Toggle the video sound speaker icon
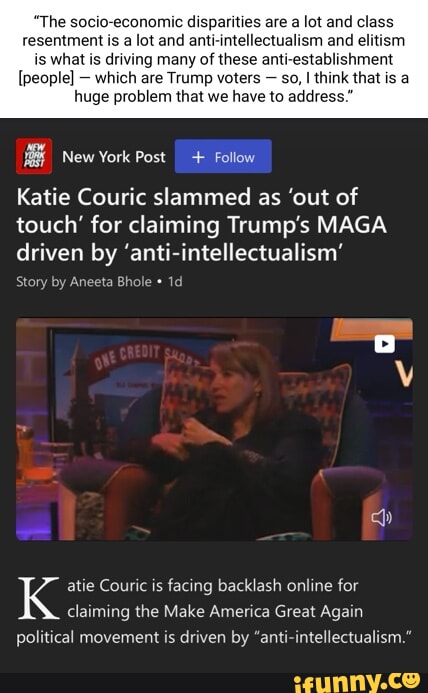The width and height of the screenshot is (428, 693). point(382,518)
